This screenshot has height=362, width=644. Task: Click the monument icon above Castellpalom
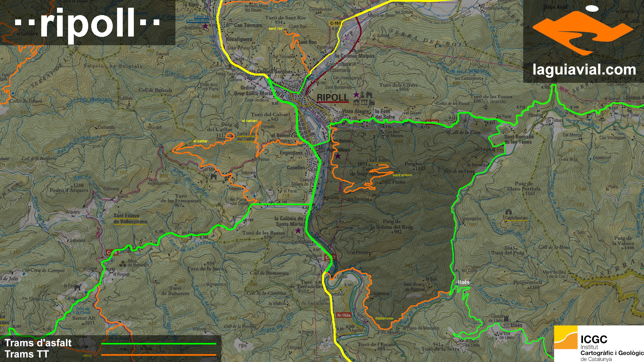(x=509, y=212)
